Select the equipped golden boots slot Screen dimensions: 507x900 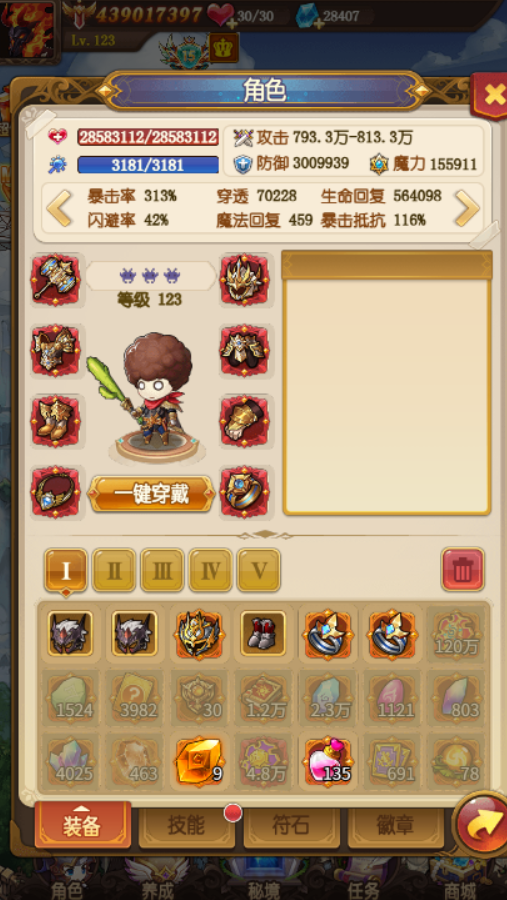tap(56, 421)
